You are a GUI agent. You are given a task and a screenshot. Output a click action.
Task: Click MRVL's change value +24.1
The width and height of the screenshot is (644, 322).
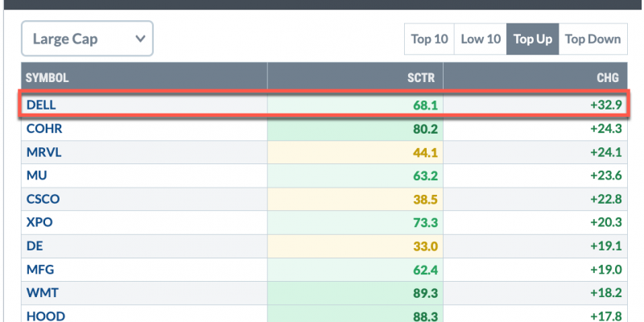pyautogui.click(x=606, y=152)
